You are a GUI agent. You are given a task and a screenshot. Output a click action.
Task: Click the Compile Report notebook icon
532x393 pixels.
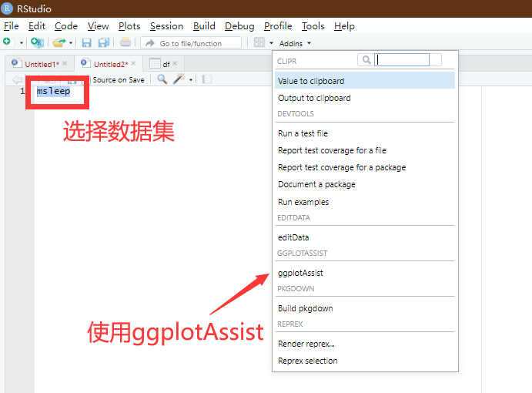[206, 79]
